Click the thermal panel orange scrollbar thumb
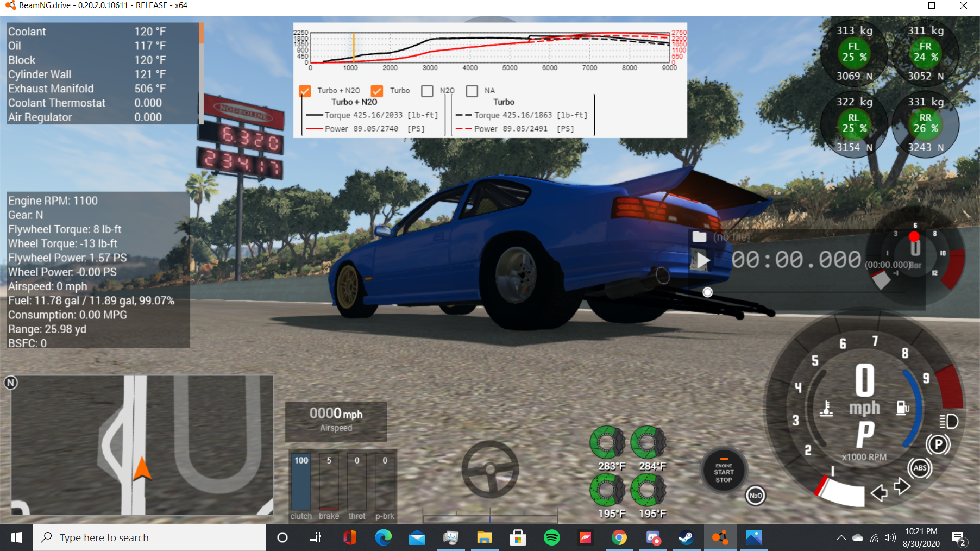 click(x=201, y=33)
